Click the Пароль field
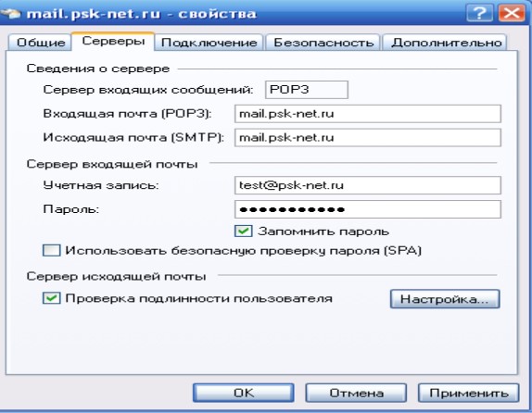Viewport: 532px width, 413px height. [368, 209]
